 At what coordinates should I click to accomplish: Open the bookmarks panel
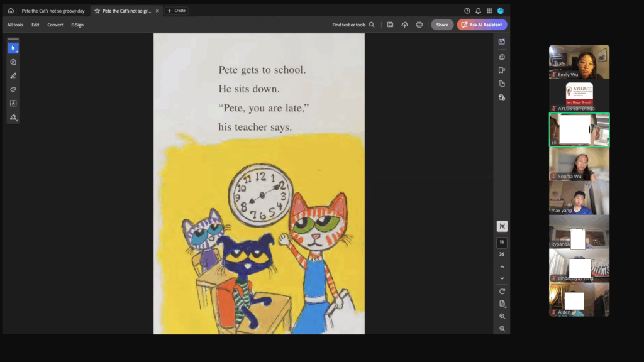point(502,70)
